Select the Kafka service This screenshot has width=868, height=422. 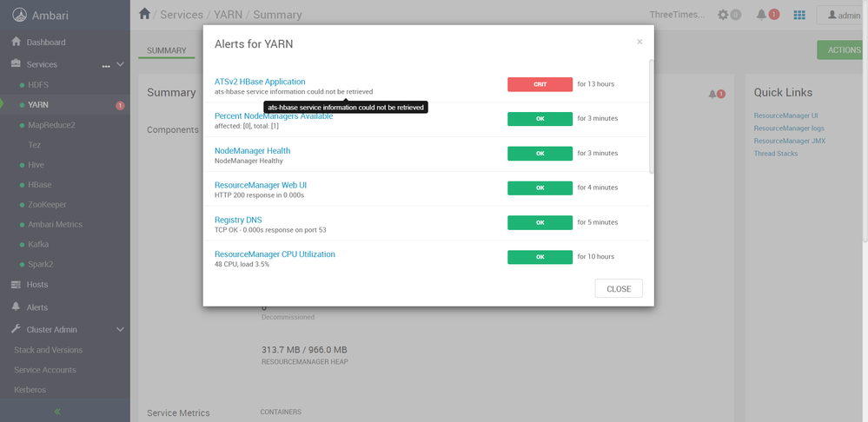pyautogui.click(x=38, y=245)
